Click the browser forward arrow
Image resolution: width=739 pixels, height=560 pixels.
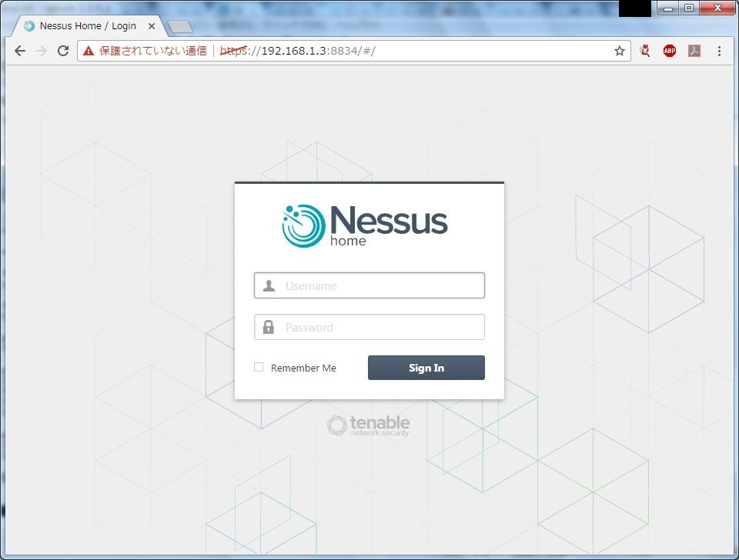point(42,51)
